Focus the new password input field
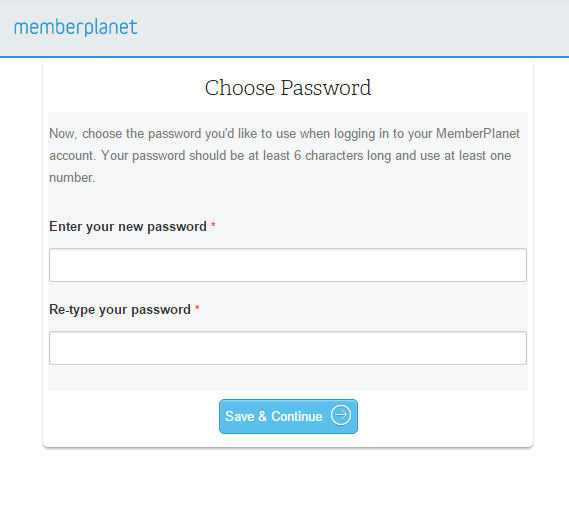This screenshot has width=569, height=529. [288, 265]
